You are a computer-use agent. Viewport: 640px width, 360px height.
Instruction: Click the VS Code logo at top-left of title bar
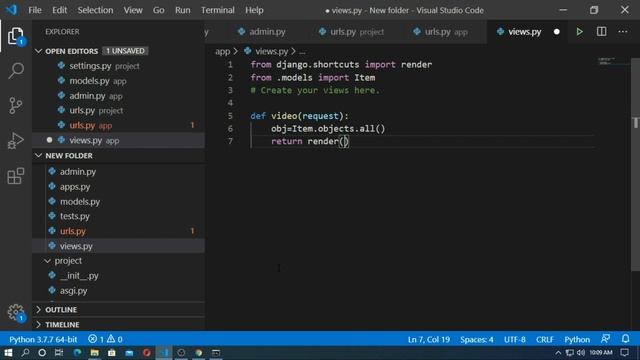(11, 9)
